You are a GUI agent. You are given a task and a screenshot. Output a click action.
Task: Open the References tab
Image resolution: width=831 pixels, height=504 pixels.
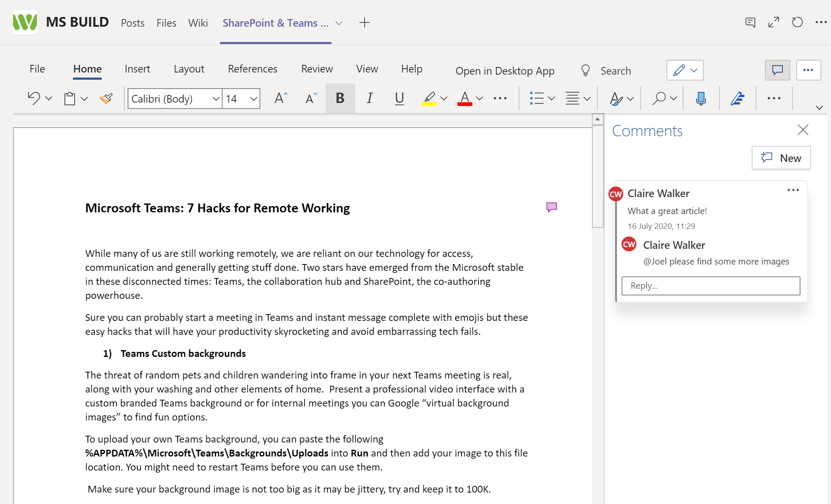[x=253, y=69]
